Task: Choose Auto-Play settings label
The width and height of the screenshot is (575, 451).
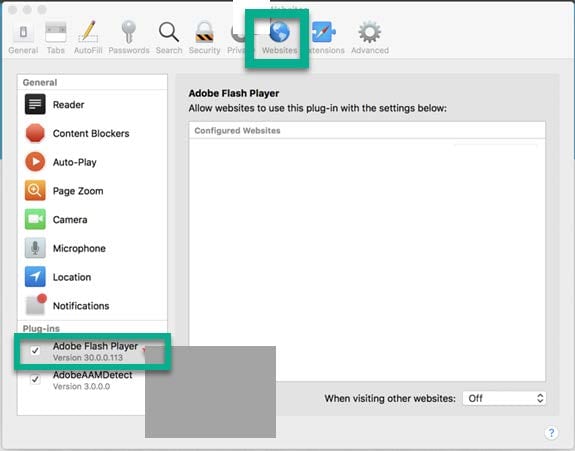Action: point(75,162)
